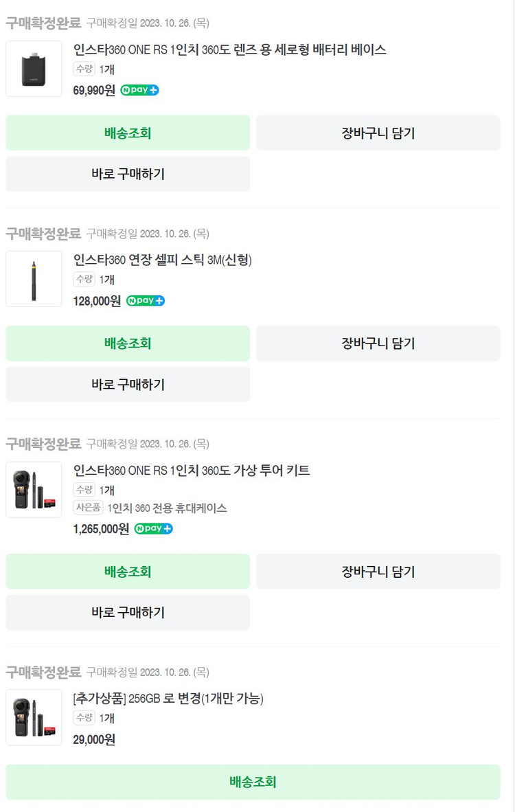Select the 256GB 추가상품 product image
This screenshot has height=812, width=515.
tap(34, 717)
